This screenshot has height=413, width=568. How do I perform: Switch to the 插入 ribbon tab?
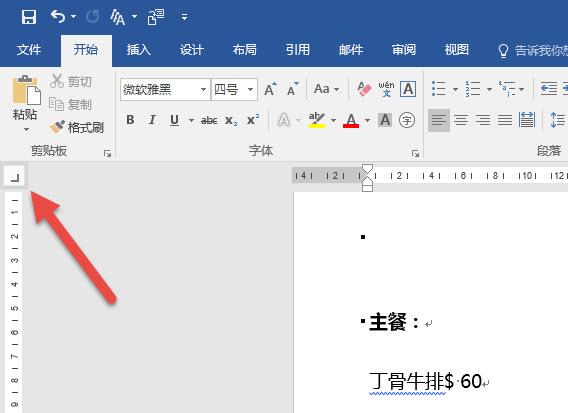[x=139, y=50]
